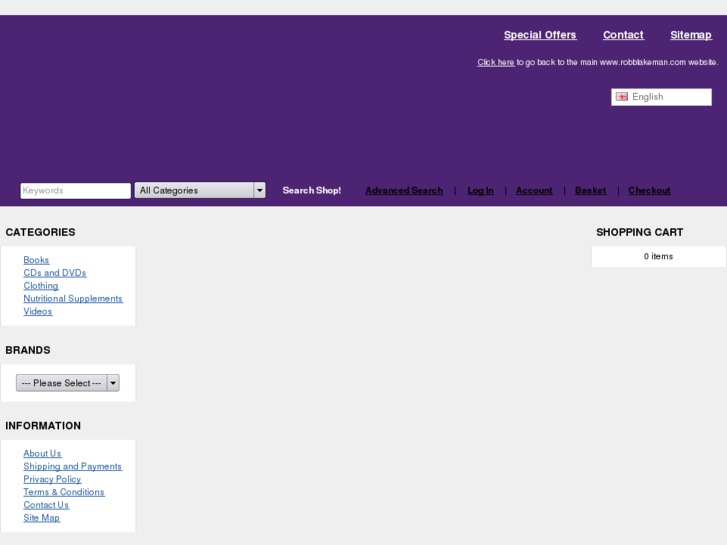Viewport: 727px width, 545px height.
Task: Click the INFORMATION heading
Action: (43, 425)
